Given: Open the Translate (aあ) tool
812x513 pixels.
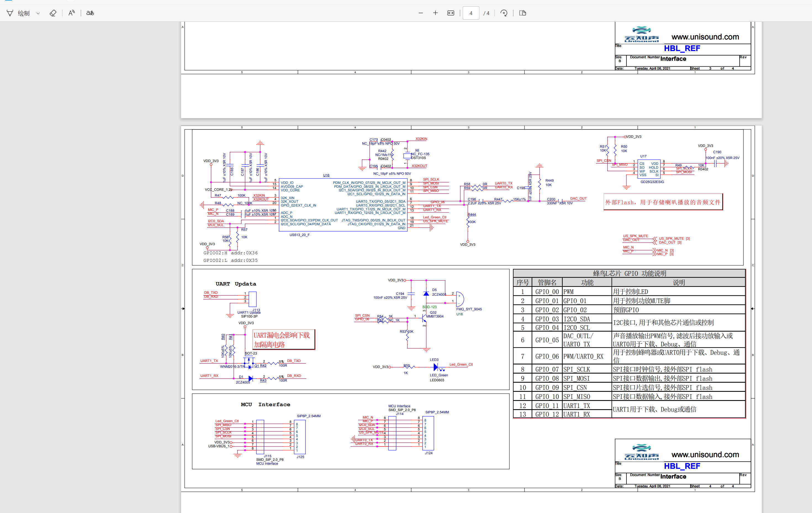Looking at the screenshot, I should (x=90, y=13).
